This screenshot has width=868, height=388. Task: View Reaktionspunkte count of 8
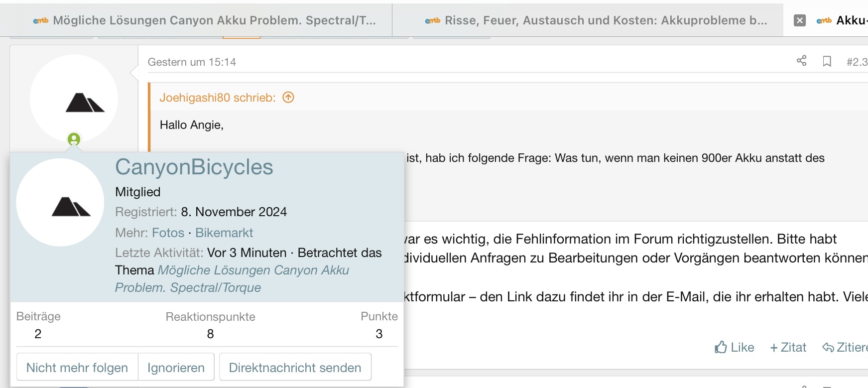tap(211, 334)
